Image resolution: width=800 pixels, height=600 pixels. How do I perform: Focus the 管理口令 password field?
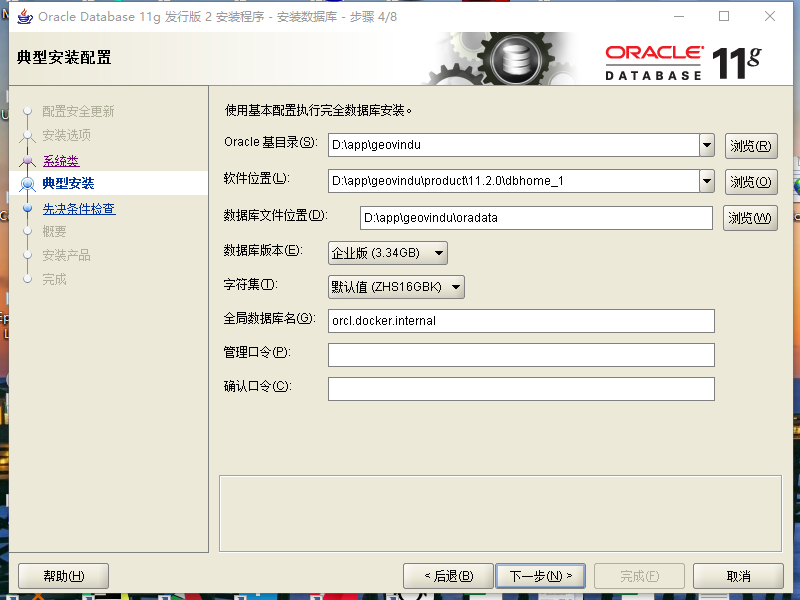(x=521, y=355)
